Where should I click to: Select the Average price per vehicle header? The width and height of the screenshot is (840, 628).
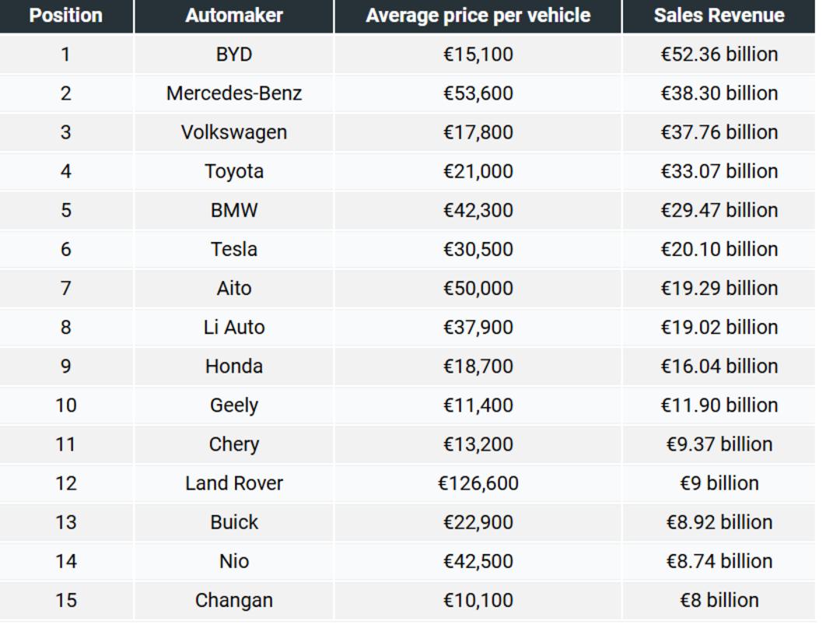pos(478,16)
